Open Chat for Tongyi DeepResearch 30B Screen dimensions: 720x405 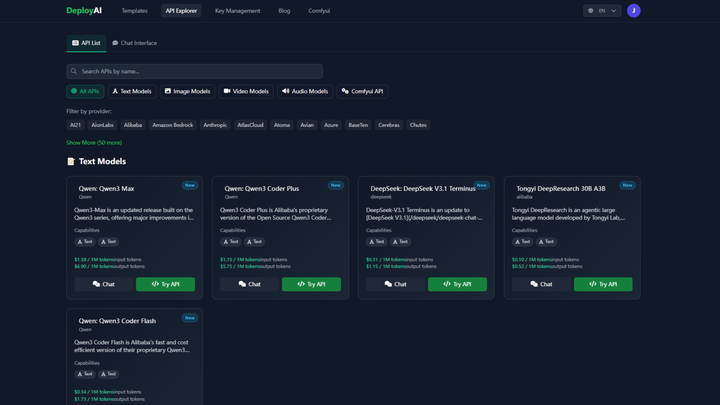pyautogui.click(x=541, y=284)
